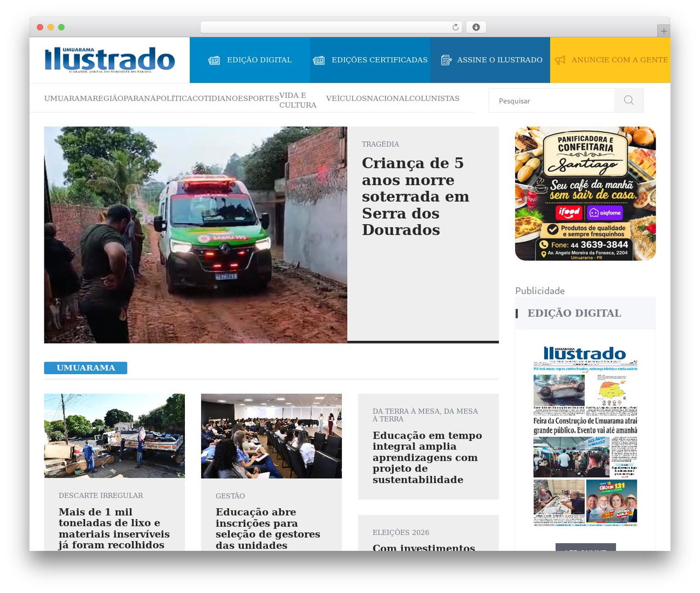The image size is (700, 593).
Task: Select VIDA E CULTURA menu item
Action: (297, 100)
